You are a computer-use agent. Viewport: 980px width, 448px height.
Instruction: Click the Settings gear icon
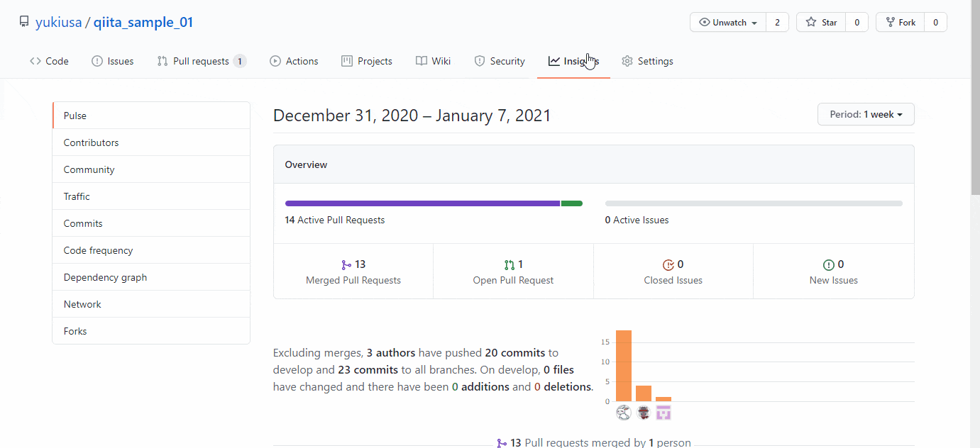coord(627,61)
